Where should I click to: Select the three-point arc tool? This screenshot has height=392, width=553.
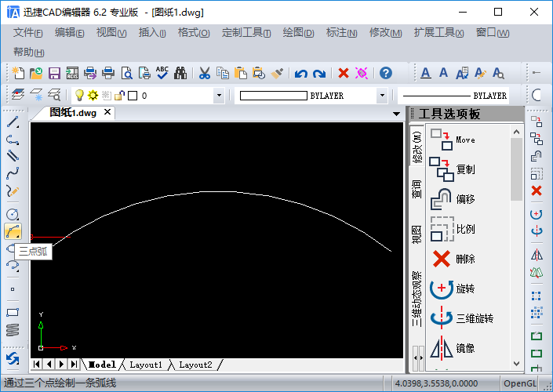coord(13,231)
